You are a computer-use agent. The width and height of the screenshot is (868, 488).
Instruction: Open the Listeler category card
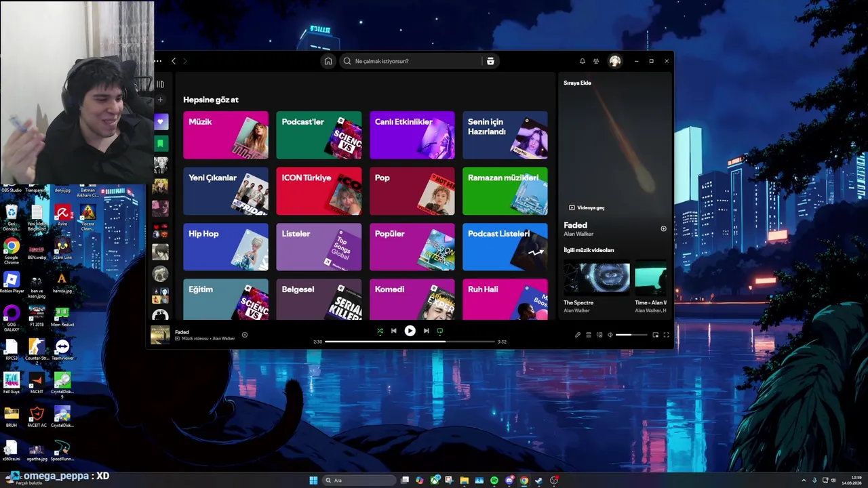(x=319, y=247)
